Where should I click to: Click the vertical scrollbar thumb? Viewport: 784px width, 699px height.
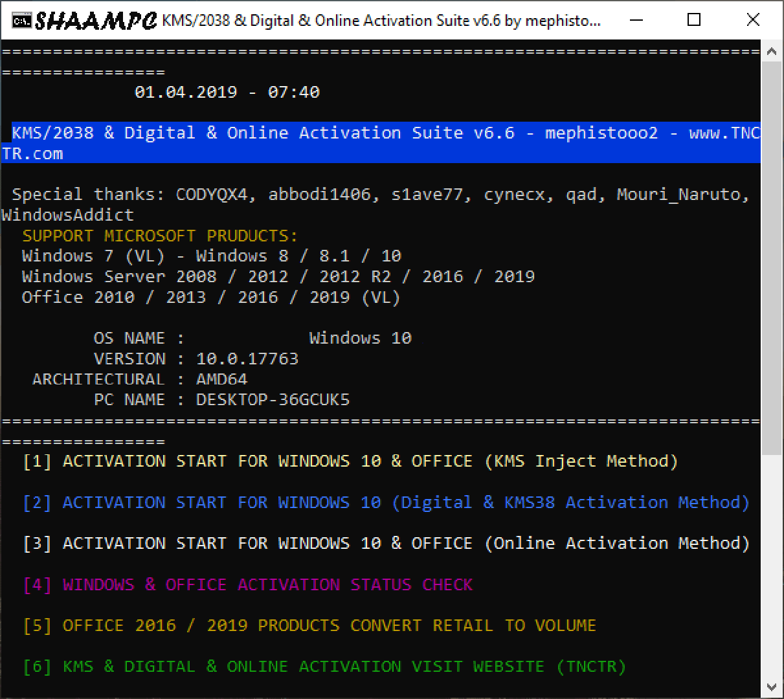coord(771,258)
